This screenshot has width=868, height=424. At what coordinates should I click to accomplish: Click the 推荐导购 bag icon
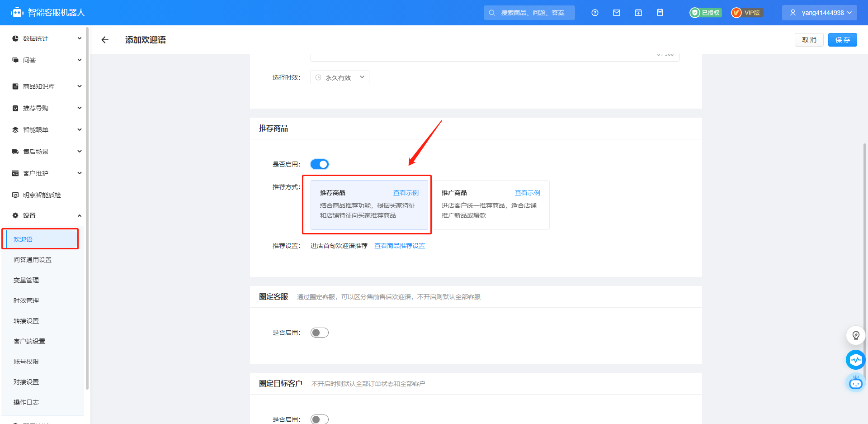[x=15, y=108]
